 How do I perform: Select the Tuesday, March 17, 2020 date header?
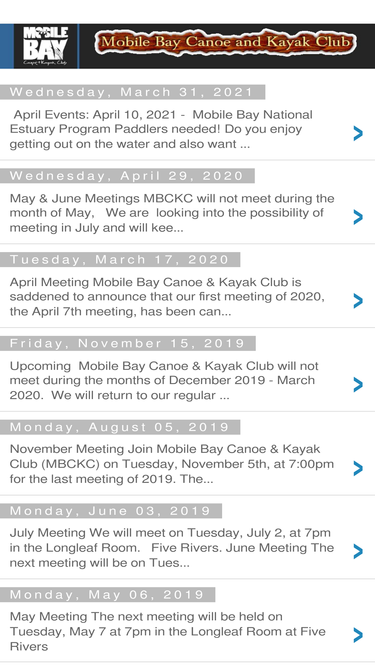tap(120, 259)
